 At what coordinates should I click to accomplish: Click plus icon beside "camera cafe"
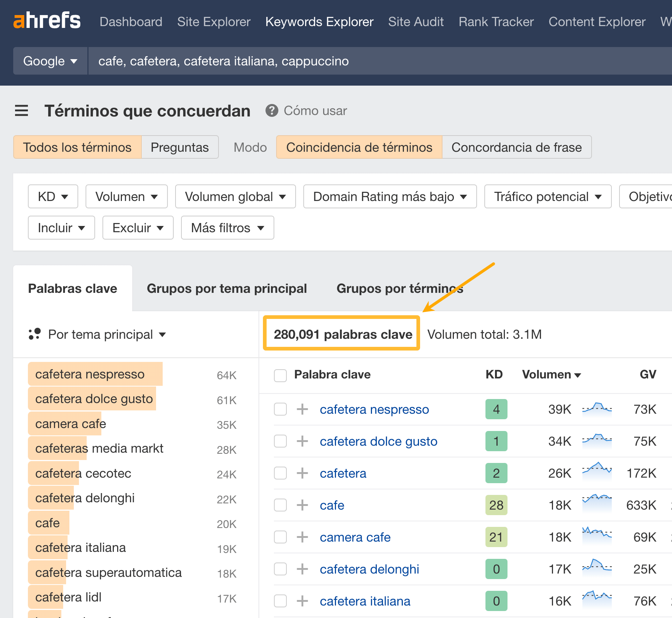[x=302, y=537]
